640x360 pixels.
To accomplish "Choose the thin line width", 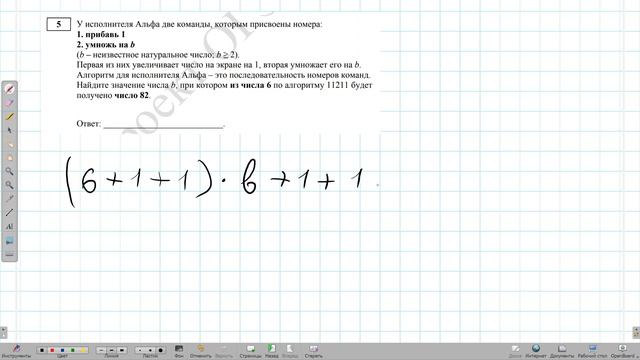I will click(x=102, y=350).
